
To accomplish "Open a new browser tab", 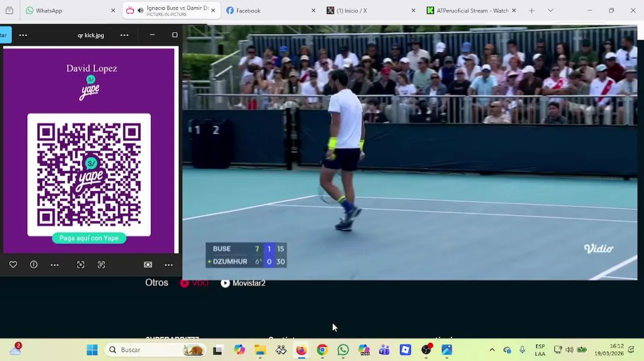I will [x=532, y=11].
